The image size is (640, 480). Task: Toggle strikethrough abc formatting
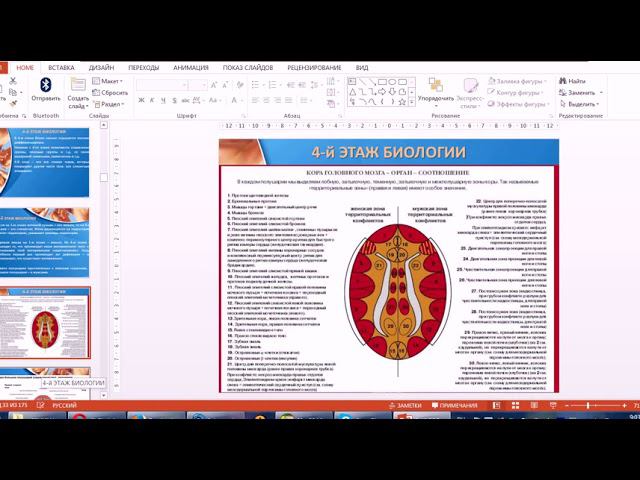(185, 100)
